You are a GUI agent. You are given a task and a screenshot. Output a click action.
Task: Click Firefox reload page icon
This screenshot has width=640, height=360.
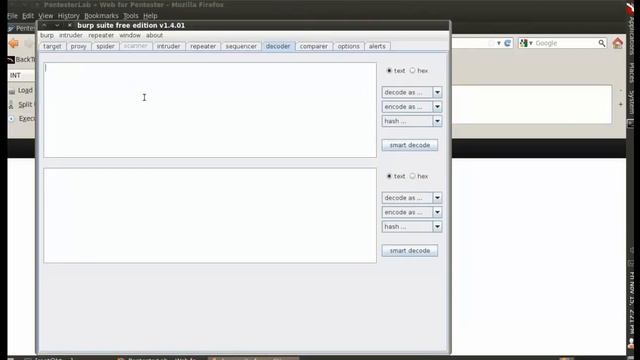point(507,43)
